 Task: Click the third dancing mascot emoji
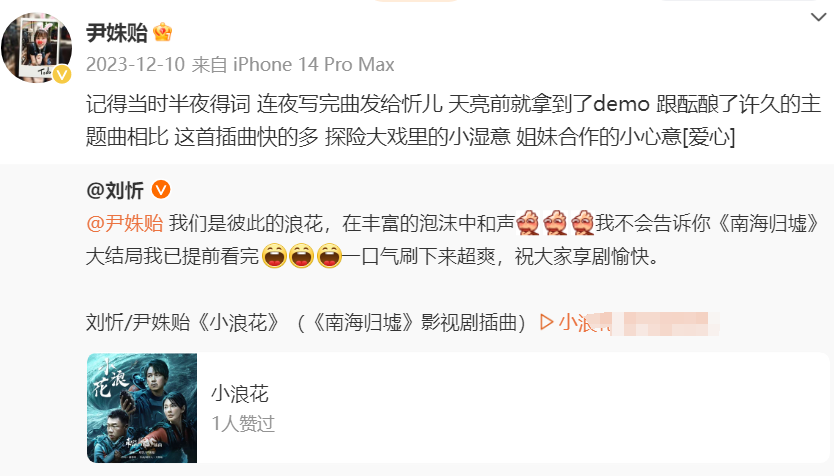(582, 222)
